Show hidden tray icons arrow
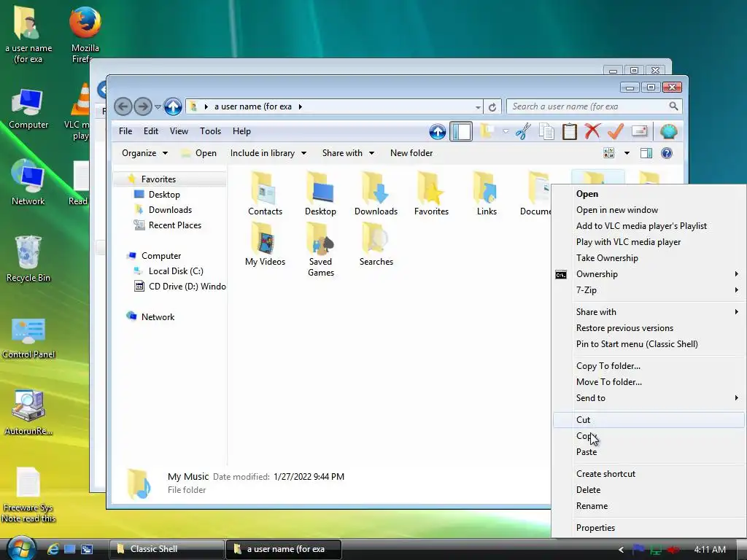 point(621,550)
